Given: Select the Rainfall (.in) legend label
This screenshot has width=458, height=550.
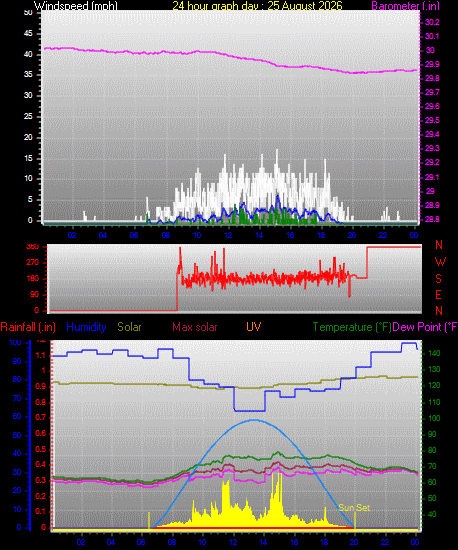Looking at the screenshot, I should [28, 327].
